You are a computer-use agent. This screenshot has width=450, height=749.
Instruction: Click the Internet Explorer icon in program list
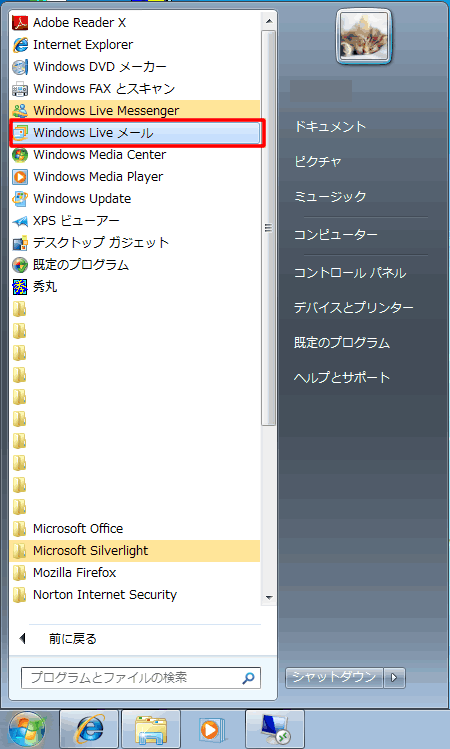tap(20, 44)
